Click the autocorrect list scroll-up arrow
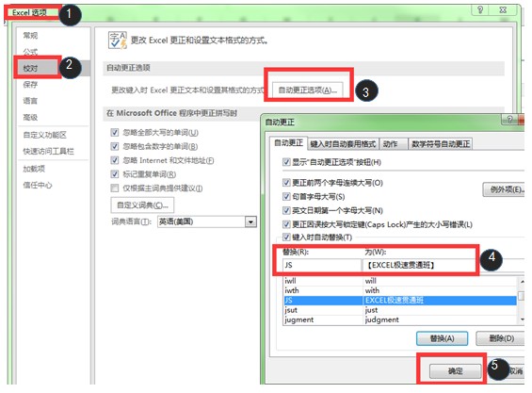 521,282
